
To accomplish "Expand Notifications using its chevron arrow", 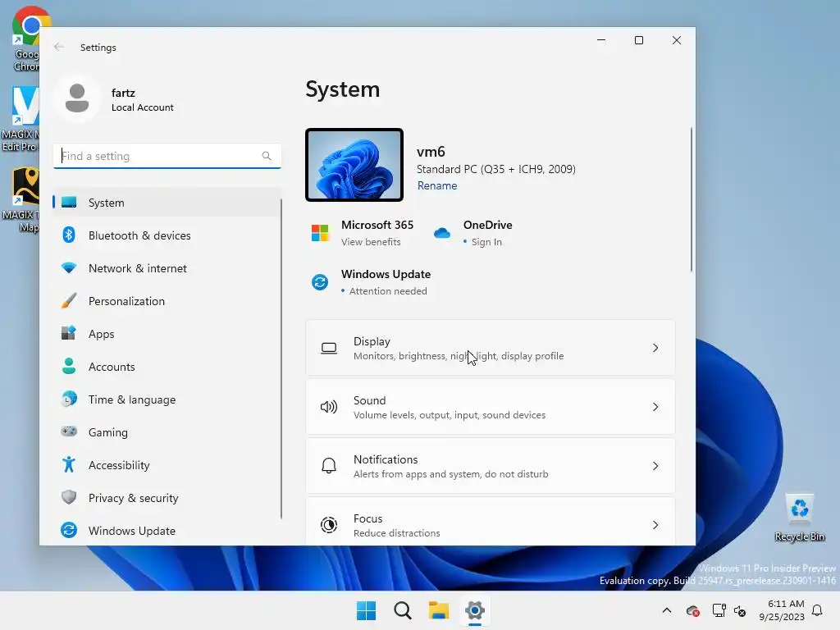I will (x=655, y=466).
